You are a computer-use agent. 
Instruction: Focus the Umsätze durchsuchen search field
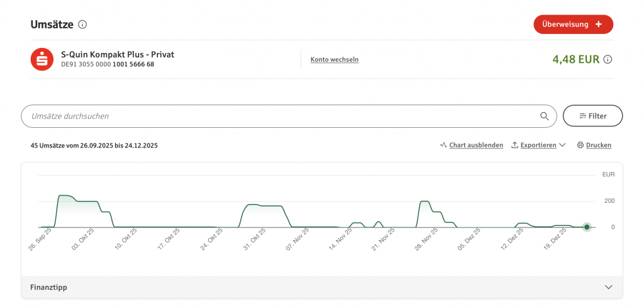(x=277, y=116)
